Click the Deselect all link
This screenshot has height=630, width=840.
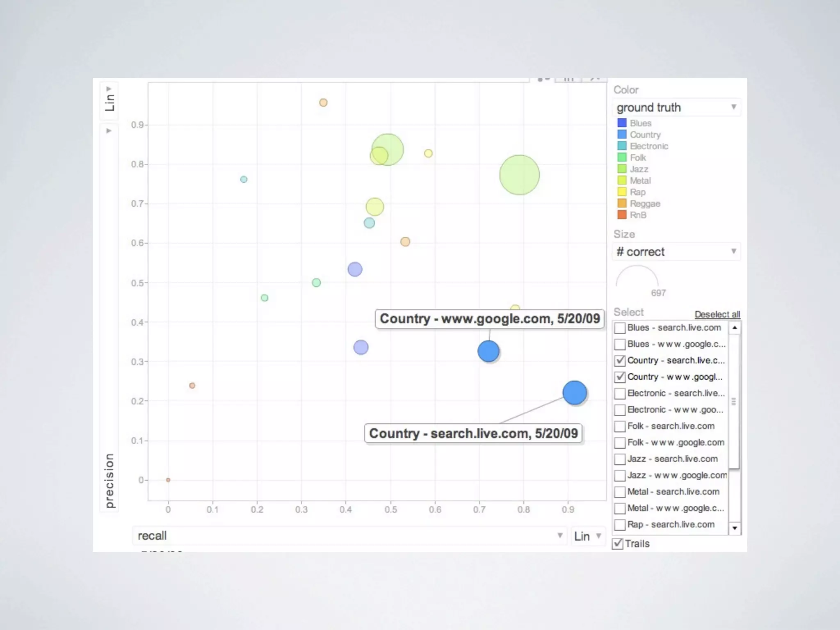click(x=717, y=315)
